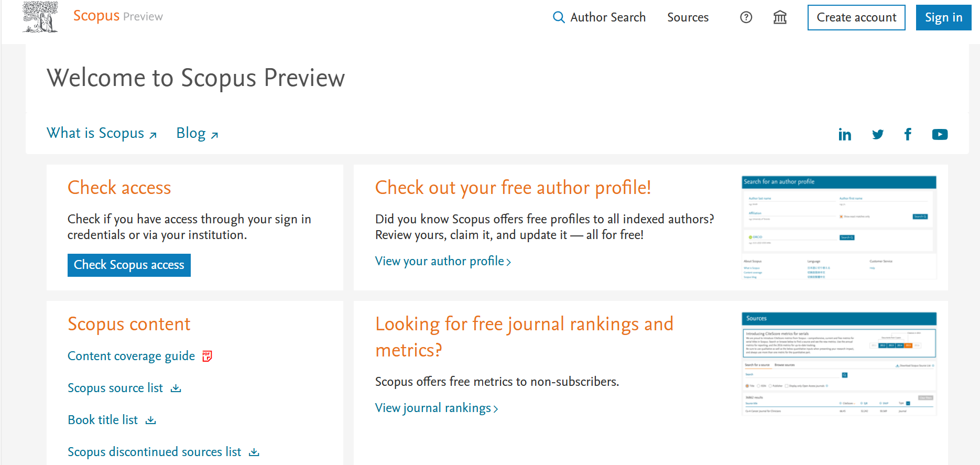The height and width of the screenshot is (465, 980).
Task: Click download icon next to Scopus source list
Action: (176, 388)
